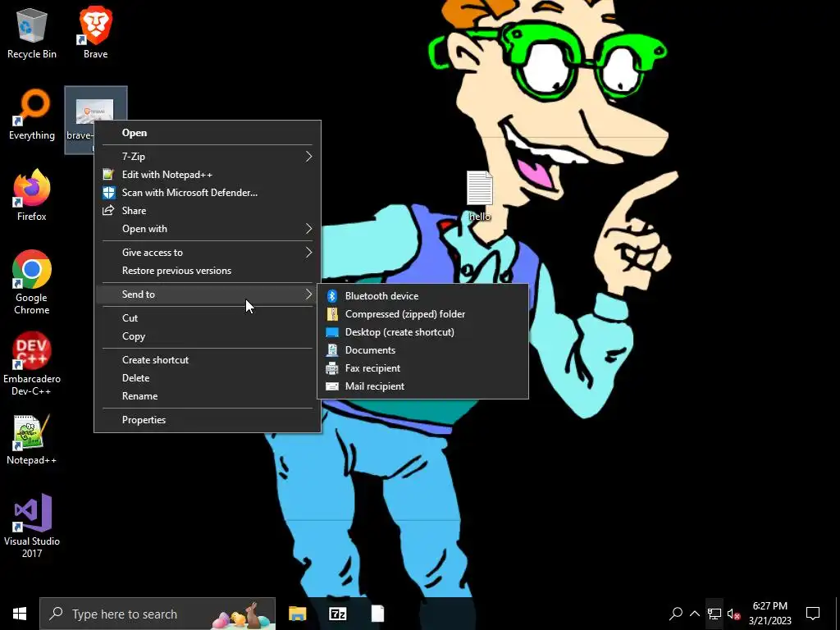Click the Desktop shortcut icon in submenu
This screenshot has width=840, height=630.
[x=332, y=332]
